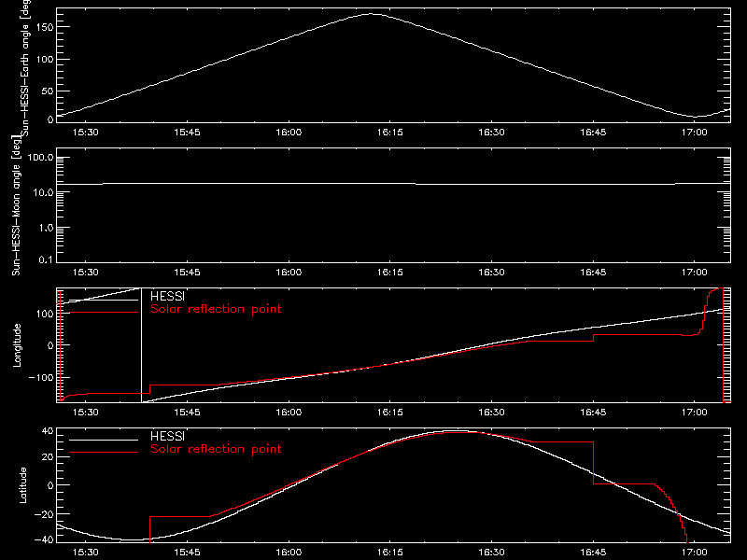Screen dimensions: 747x560
Task: Click the 50 tick label on the Earth angle plot
Action: click(48, 91)
